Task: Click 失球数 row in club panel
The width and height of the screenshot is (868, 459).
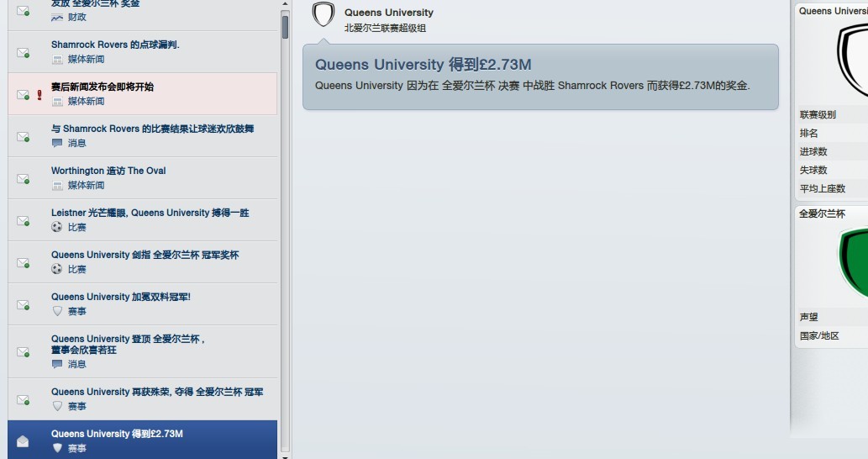Action: pos(832,170)
